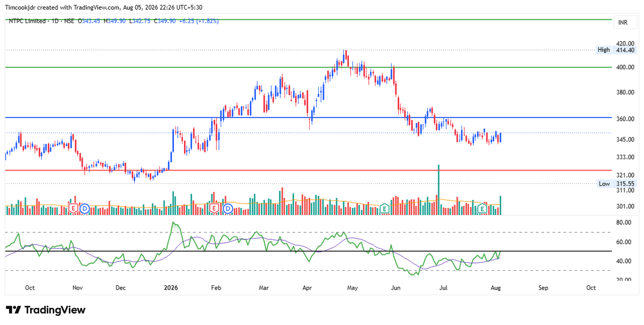Click the 301.00 price axis label
The width and height of the screenshot is (644, 325).
point(626,206)
